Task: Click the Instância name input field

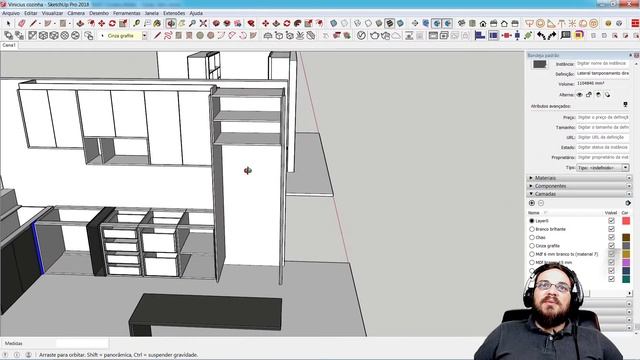Action: coord(603,64)
